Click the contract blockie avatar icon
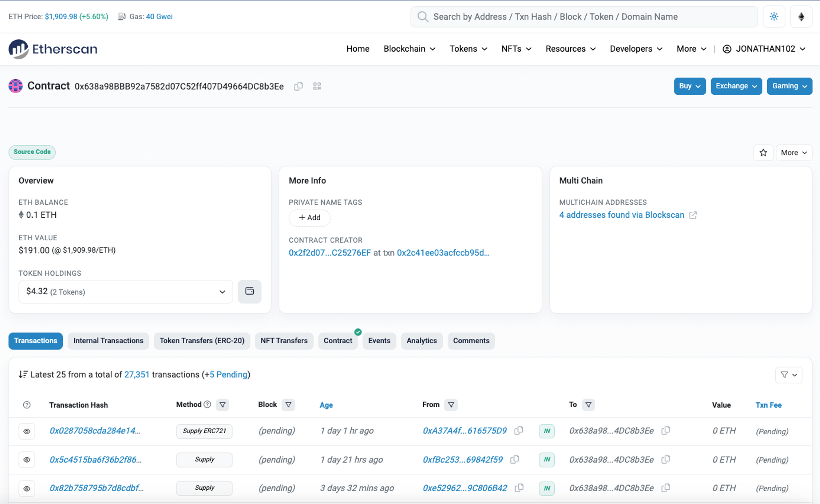 pyautogui.click(x=16, y=86)
